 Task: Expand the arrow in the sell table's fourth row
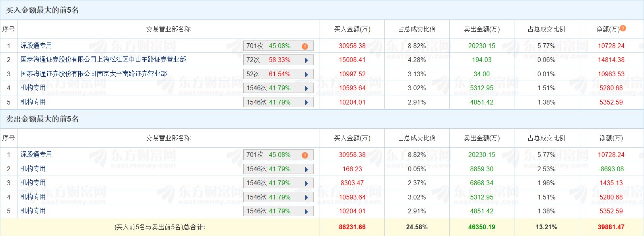[x=306, y=197]
